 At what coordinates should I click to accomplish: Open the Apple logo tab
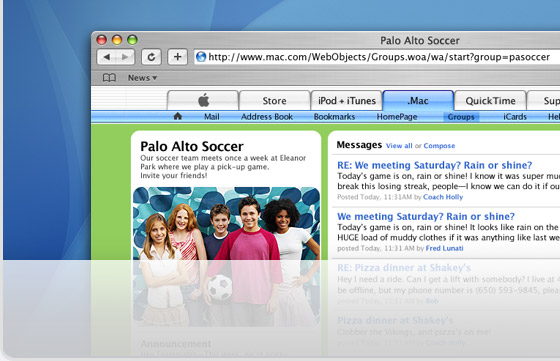tap(203, 101)
